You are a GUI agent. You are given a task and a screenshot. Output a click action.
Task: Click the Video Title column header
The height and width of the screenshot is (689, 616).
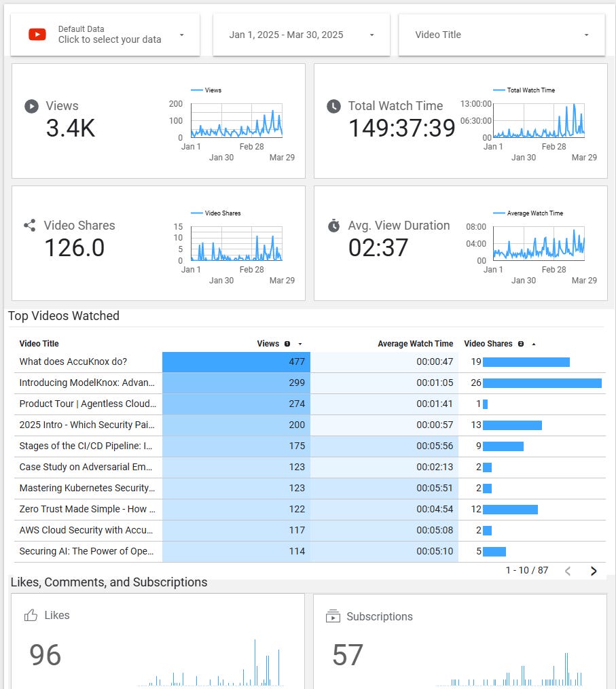click(x=39, y=344)
